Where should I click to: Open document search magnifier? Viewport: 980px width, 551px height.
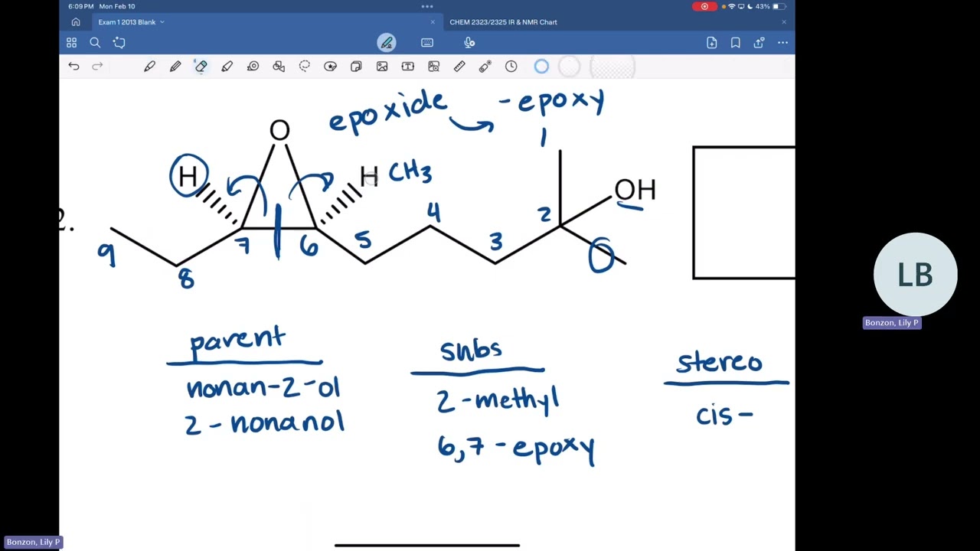click(95, 43)
